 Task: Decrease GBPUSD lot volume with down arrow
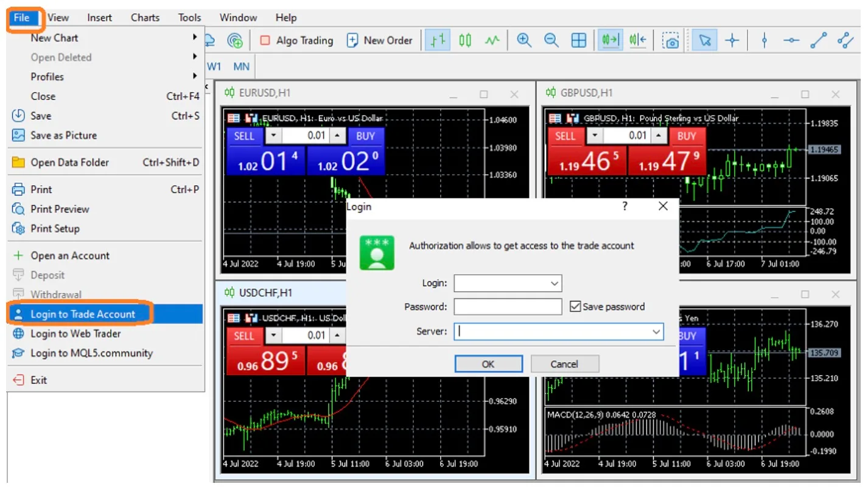[x=594, y=136]
